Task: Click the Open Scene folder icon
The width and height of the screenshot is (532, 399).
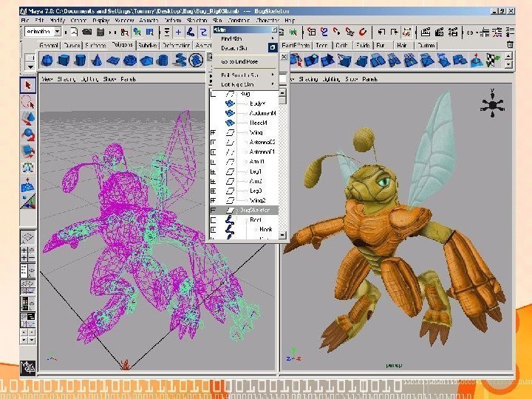Action: (87, 32)
